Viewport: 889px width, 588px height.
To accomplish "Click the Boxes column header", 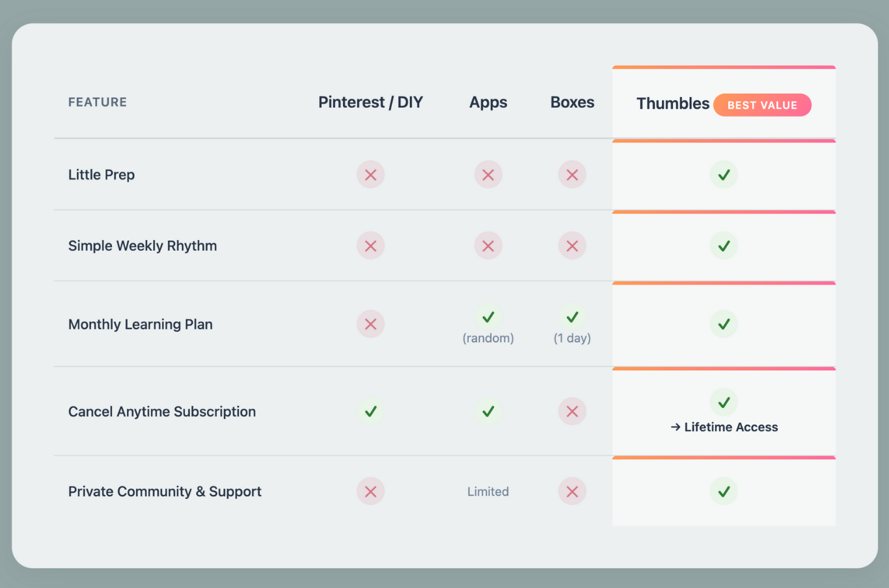I will click(572, 102).
